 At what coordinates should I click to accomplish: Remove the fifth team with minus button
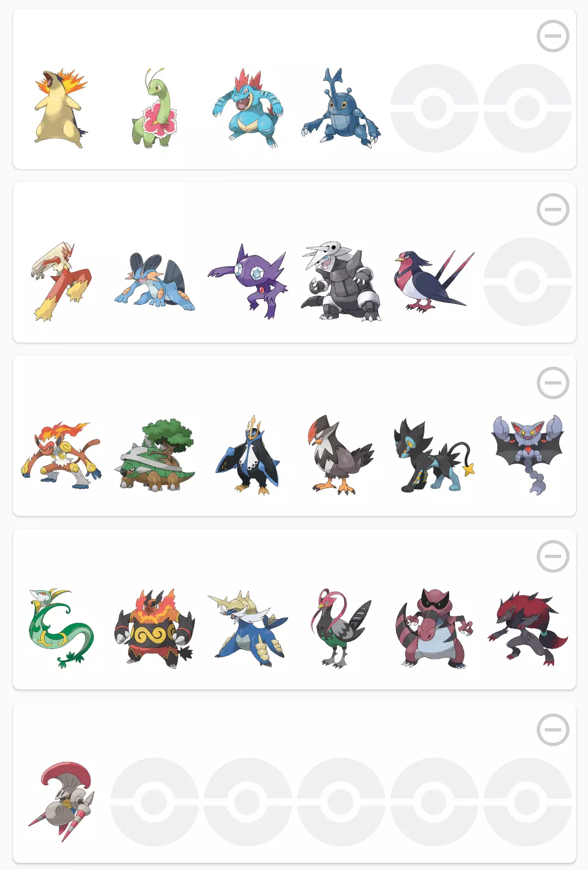(x=553, y=730)
